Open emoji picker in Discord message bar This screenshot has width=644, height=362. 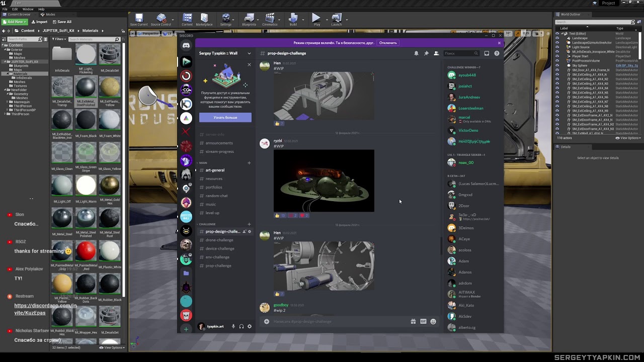coord(433,321)
